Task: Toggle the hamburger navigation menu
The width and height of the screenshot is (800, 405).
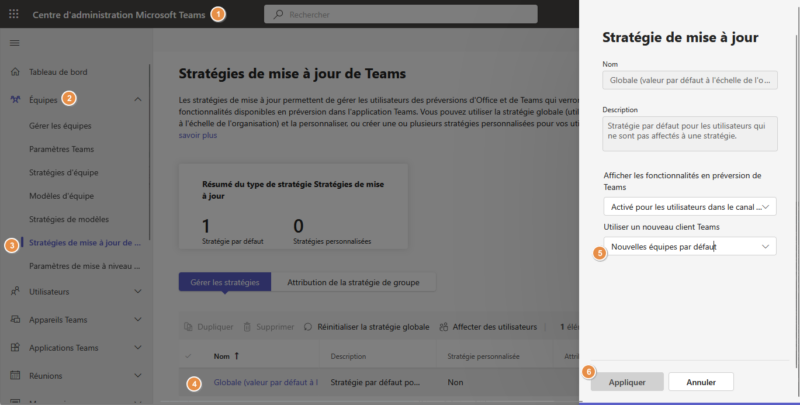Action: tap(14, 43)
